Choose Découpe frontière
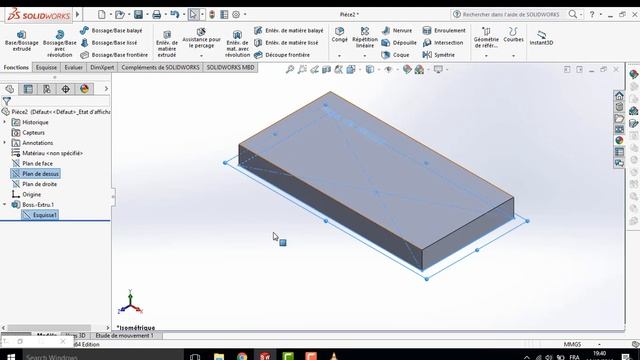Image resolution: width=640 pixels, height=360 pixels. tap(282, 55)
